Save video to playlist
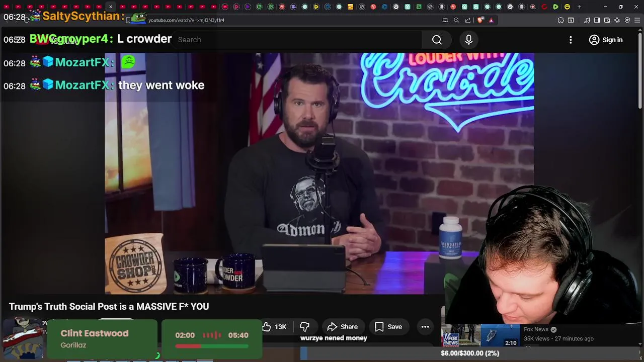The image size is (644, 362). 388,327
